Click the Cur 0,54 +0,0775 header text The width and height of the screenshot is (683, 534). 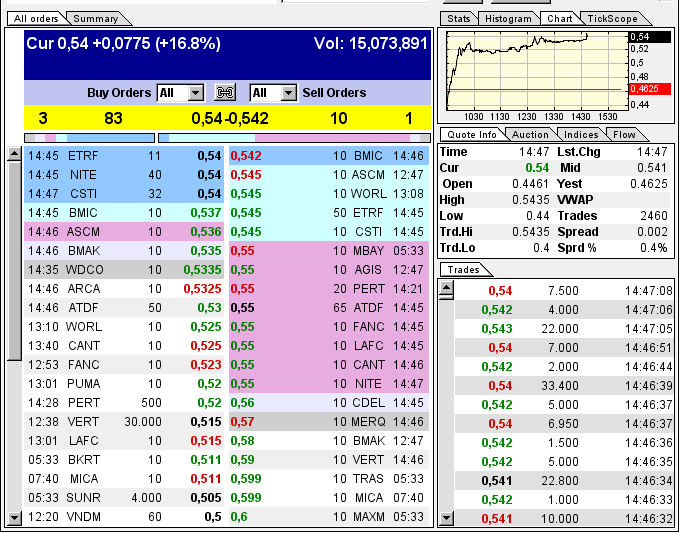[x=123, y=44]
